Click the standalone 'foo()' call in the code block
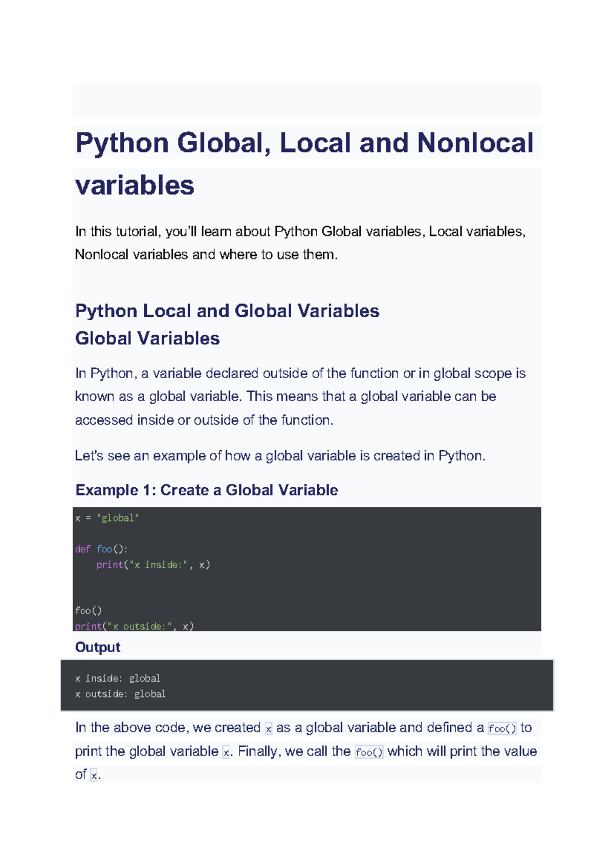The width and height of the screenshot is (614, 868). pyautogui.click(x=89, y=611)
